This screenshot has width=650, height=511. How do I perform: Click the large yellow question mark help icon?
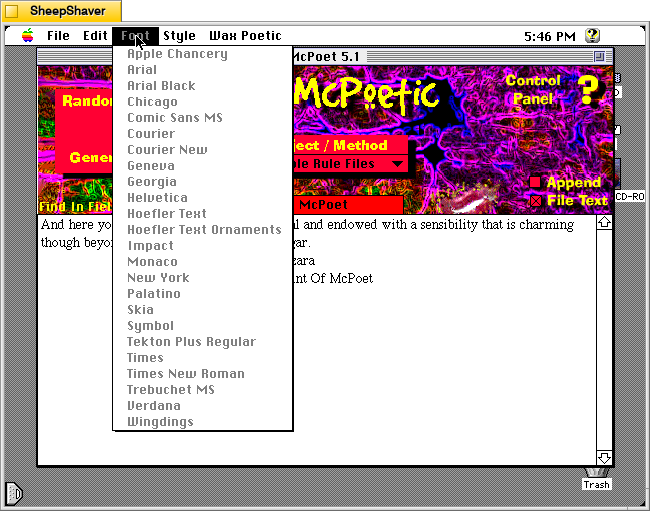click(589, 89)
